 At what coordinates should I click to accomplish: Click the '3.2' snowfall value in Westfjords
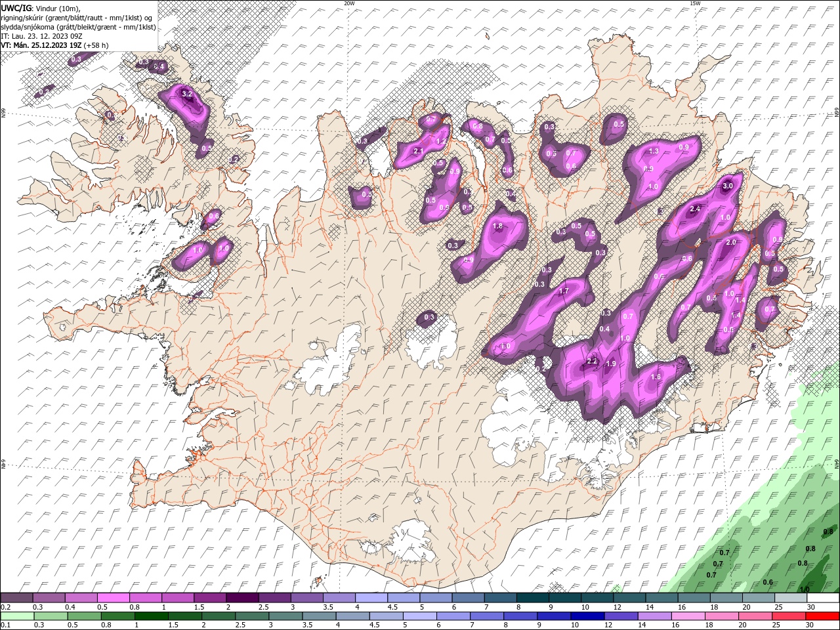(187, 94)
